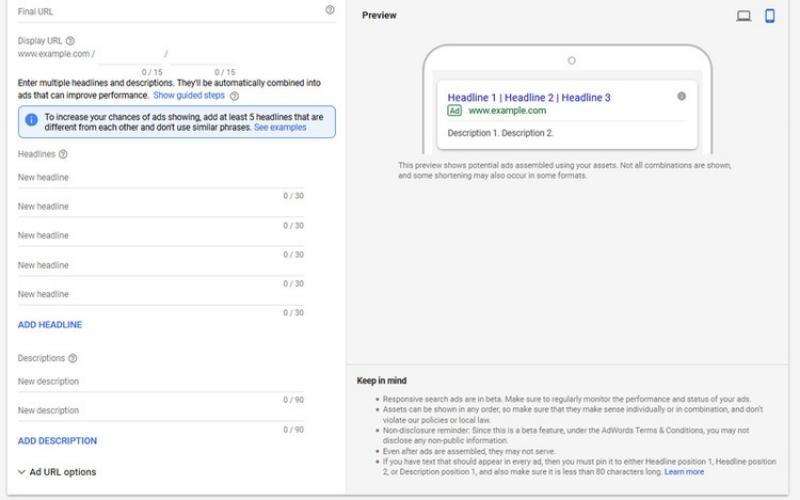Switch preview to desktop laptop icon
800x500 pixels.
(x=743, y=16)
